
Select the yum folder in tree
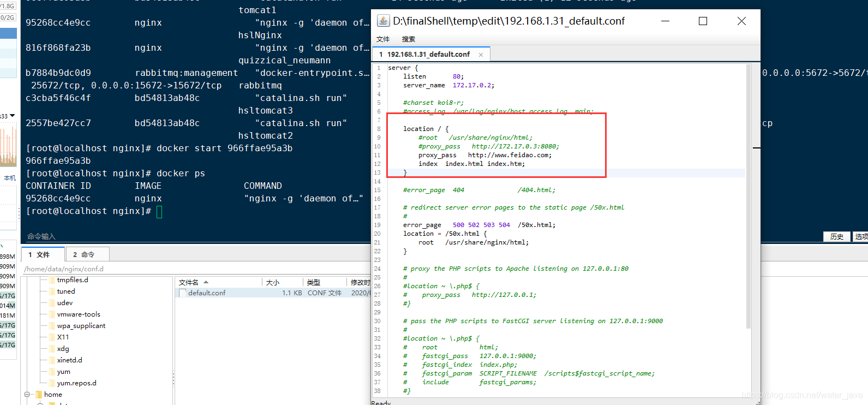coord(64,372)
